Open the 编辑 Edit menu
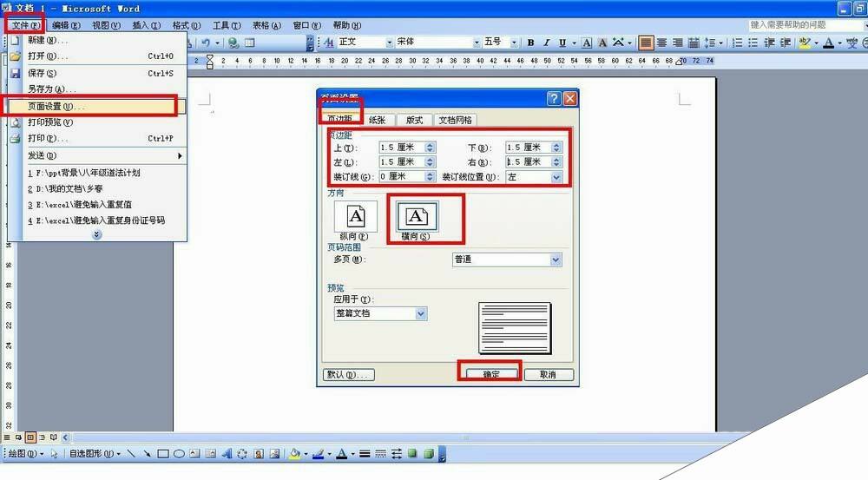Viewport: 868px width, 480px height. click(x=66, y=25)
